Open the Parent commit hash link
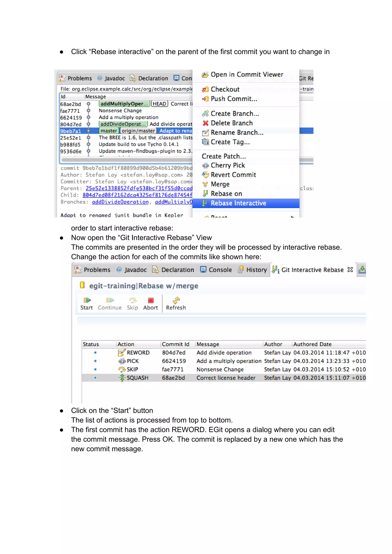This screenshot has width=392, height=554. (139, 188)
